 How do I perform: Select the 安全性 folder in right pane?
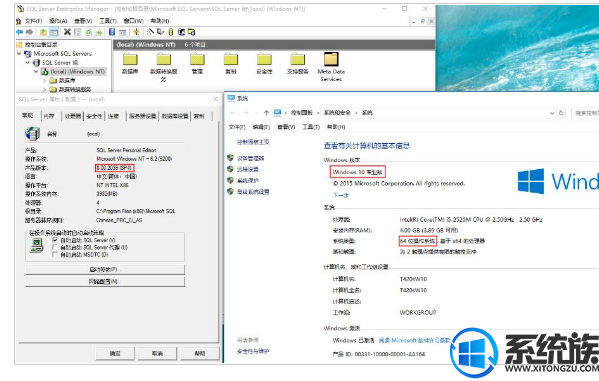(x=264, y=63)
